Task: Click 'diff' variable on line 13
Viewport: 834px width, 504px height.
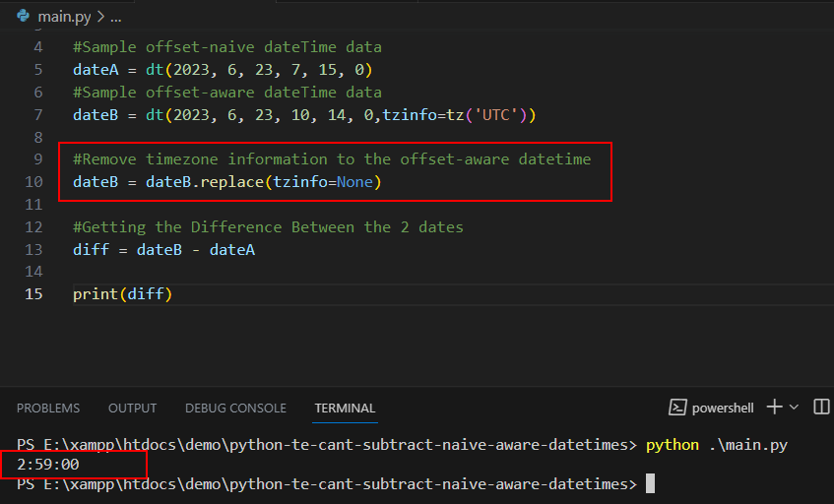Action: pyautogui.click(x=91, y=249)
